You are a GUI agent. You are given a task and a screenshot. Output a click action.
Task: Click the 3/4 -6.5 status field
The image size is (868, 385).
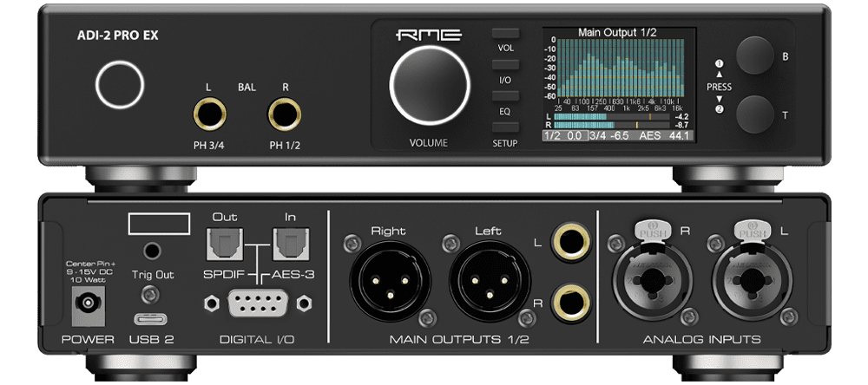click(x=609, y=135)
